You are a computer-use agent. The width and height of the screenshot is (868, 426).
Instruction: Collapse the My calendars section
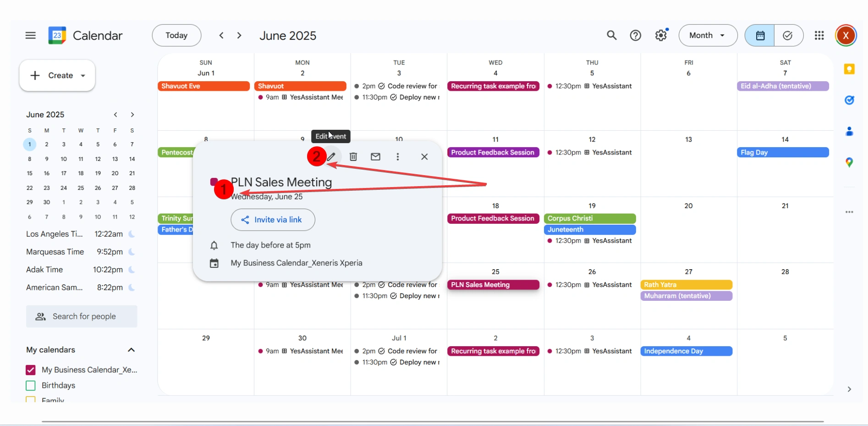(131, 350)
